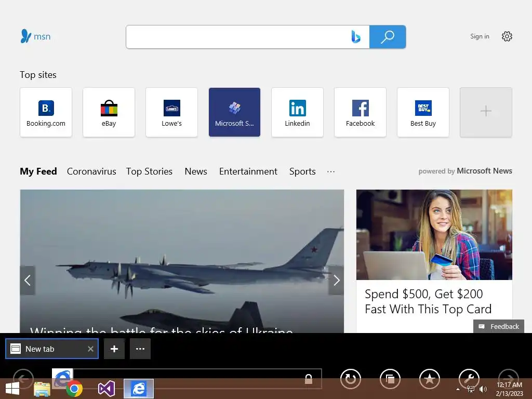Screen dimensions: 532x399
Task: Select the Entertainment tab
Action: click(x=248, y=171)
